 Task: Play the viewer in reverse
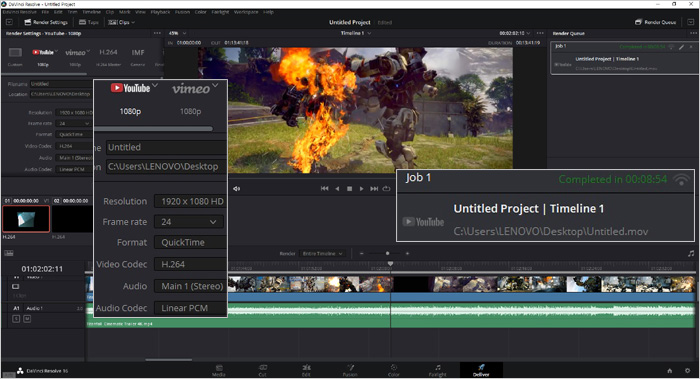(337, 189)
